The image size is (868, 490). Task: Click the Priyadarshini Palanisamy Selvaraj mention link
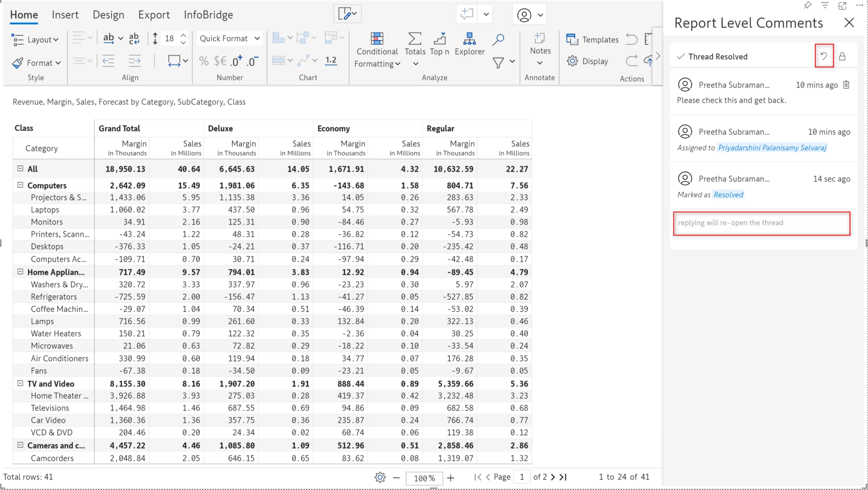click(772, 148)
